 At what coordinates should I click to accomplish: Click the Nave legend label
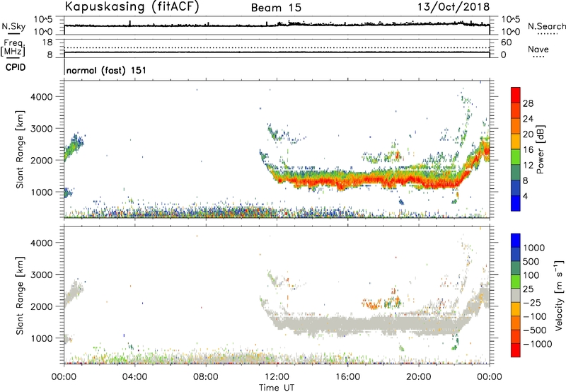538,49
